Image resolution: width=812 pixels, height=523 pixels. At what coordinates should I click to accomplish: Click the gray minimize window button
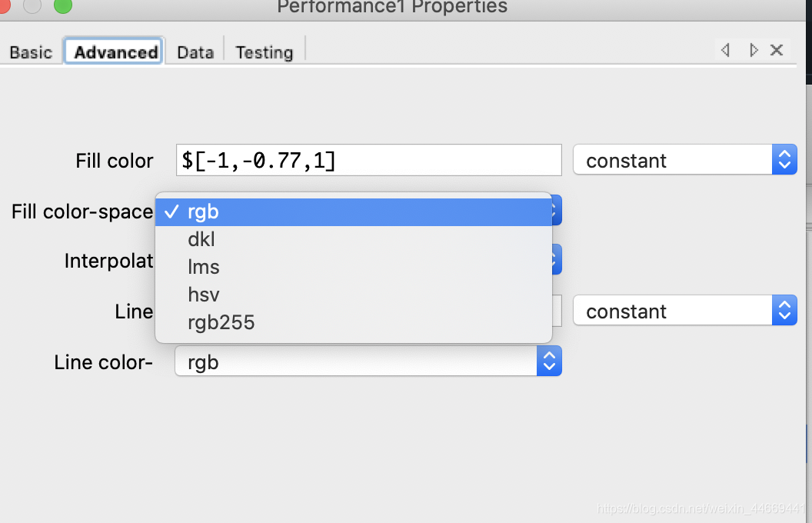tap(32, 6)
